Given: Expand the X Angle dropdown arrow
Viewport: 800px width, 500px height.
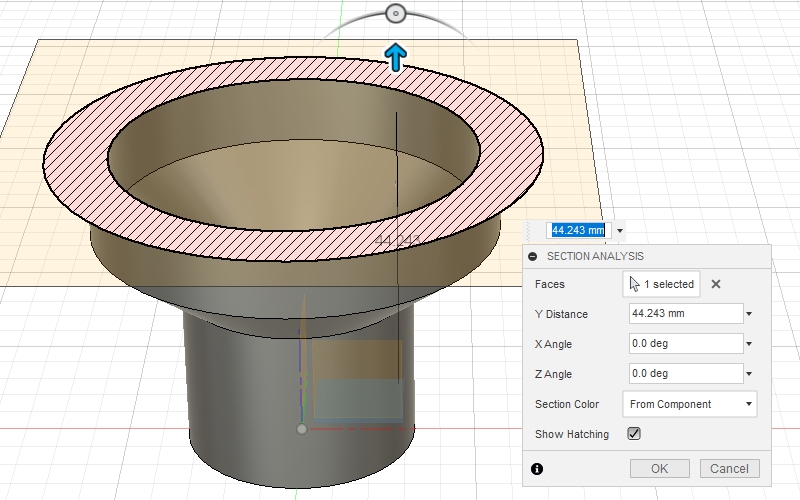Looking at the screenshot, I should click(749, 345).
